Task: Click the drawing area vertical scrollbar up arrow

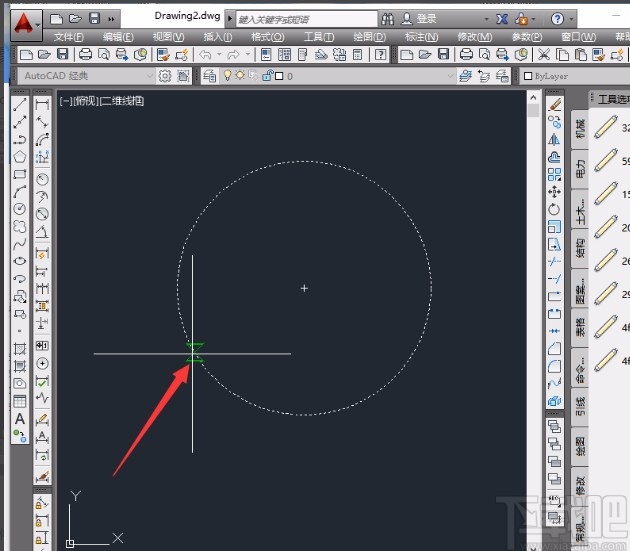Action: pos(533,97)
